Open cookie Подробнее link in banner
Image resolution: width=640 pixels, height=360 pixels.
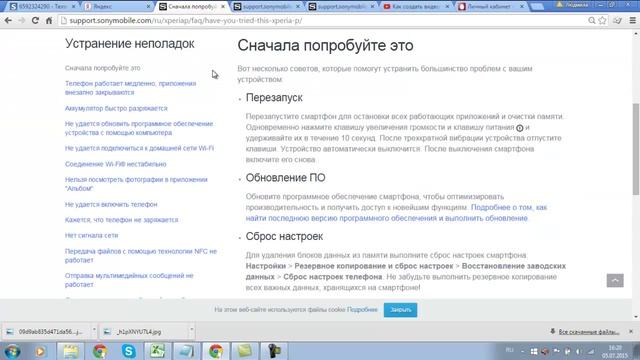click(x=362, y=310)
